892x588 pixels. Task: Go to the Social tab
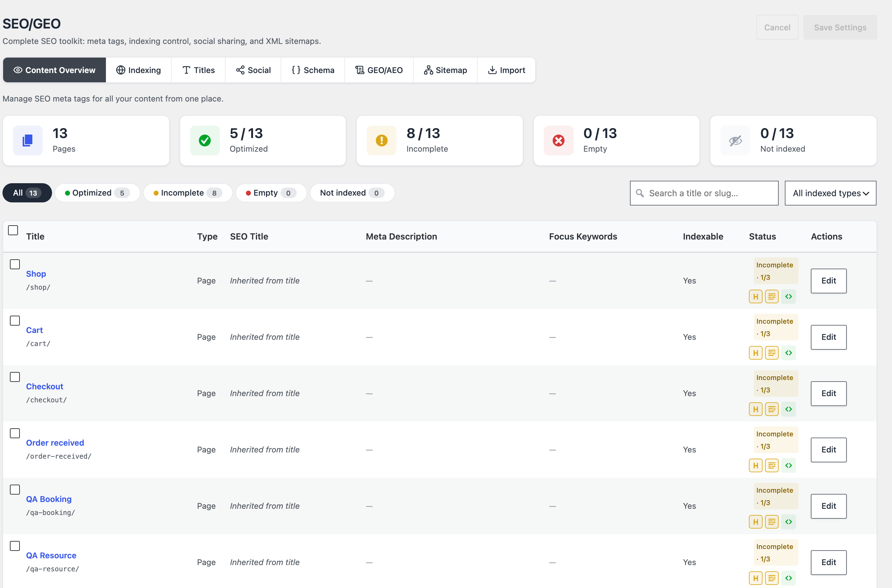coord(253,70)
